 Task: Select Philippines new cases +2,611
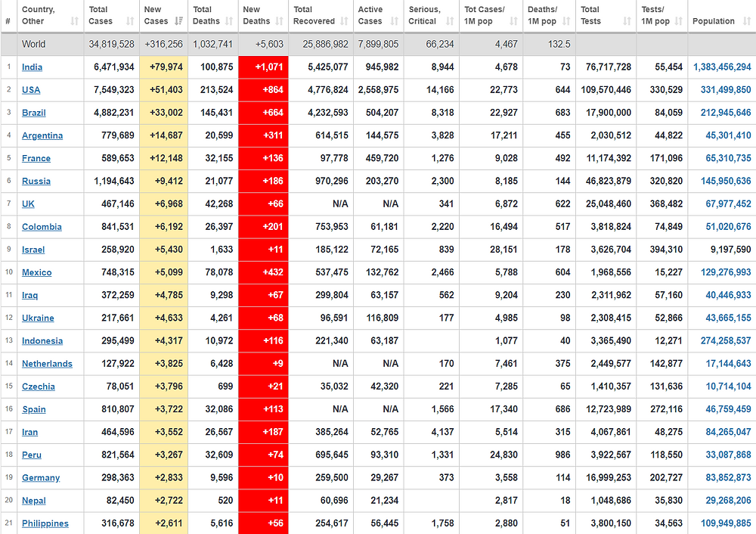[163, 523]
